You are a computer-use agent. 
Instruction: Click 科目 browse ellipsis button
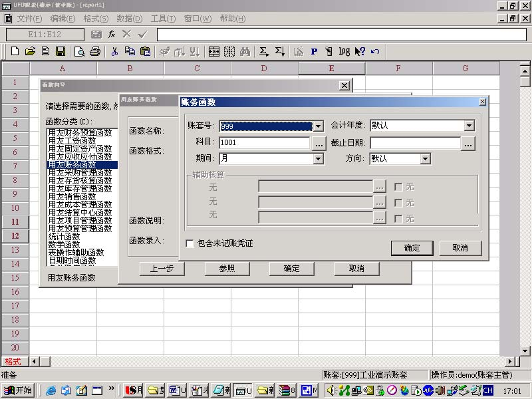(319, 143)
